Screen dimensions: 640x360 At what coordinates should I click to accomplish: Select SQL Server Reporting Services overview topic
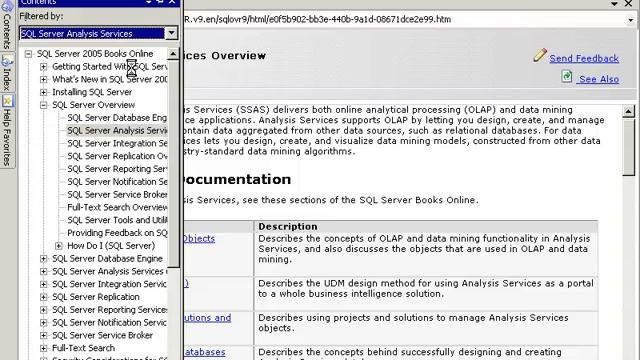coord(117,169)
